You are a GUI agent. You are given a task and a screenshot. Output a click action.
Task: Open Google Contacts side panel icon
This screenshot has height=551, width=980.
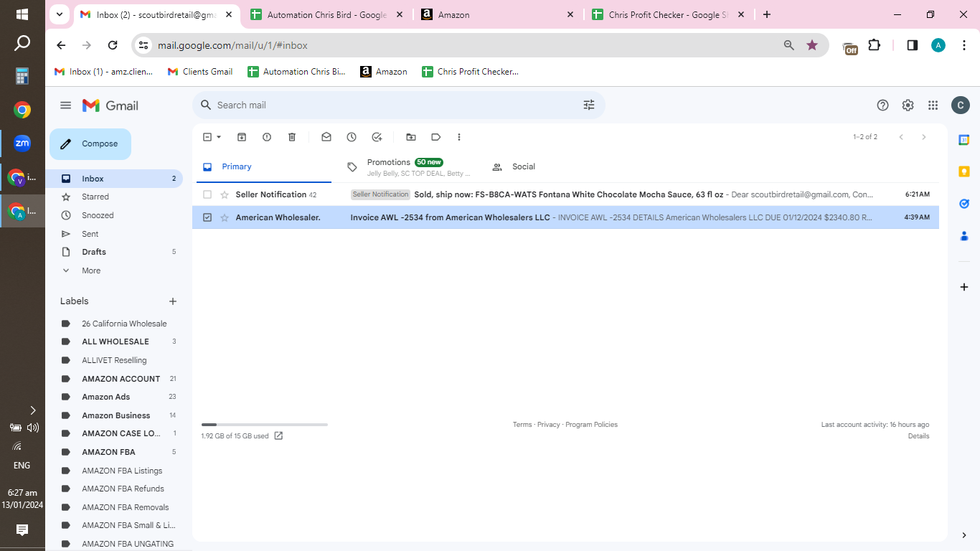[964, 235]
